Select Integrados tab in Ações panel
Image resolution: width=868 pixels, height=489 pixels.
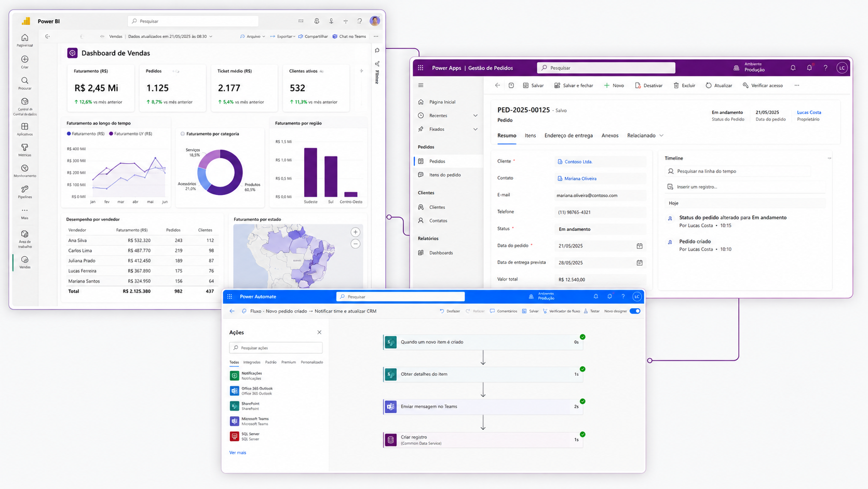tap(252, 362)
